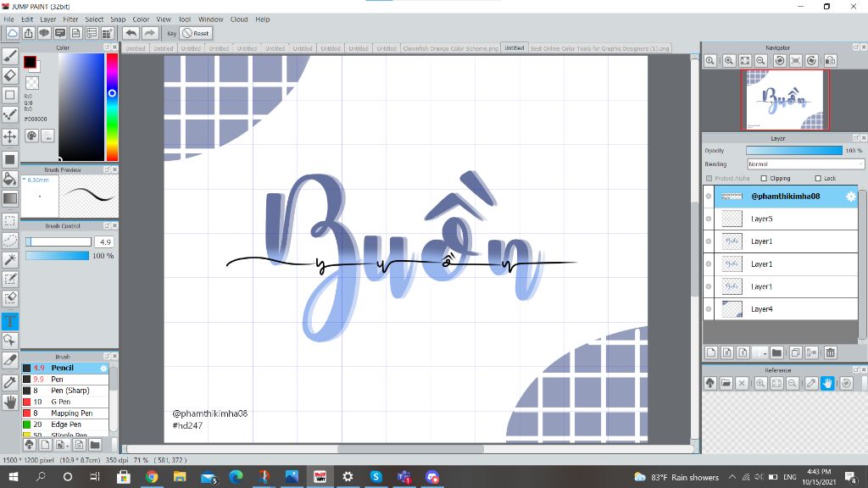
Task: Click the rainbow hue slider
Action: [112, 107]
